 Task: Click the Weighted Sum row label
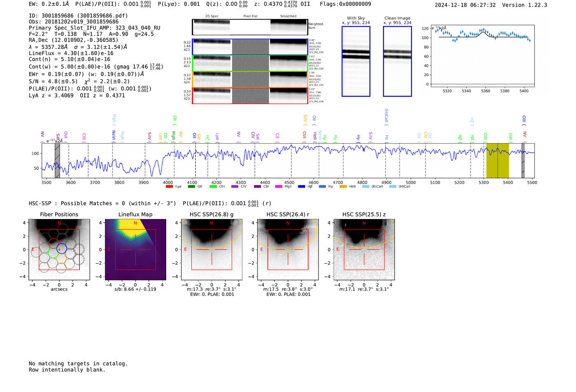coord(316,26)
